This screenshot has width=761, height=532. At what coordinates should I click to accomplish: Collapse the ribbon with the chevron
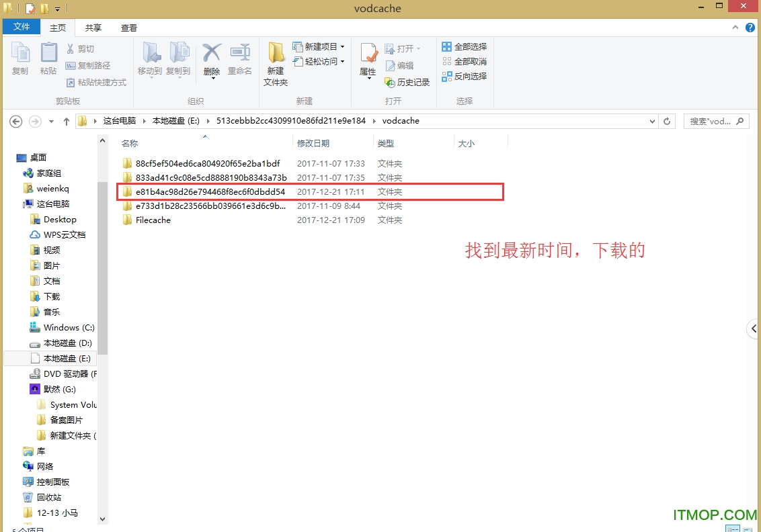click(x=735, y=28)
